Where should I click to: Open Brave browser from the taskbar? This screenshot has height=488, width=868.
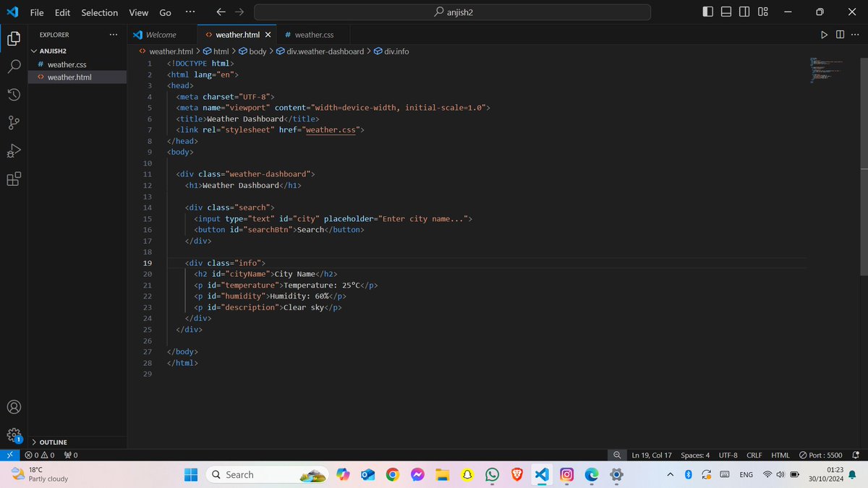point(517,474)
